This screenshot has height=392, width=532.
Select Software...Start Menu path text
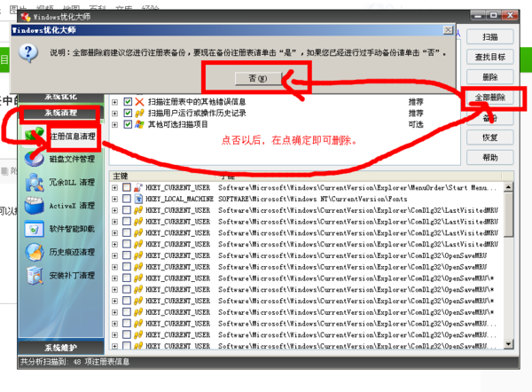pyautogui.click(x=357, y=187)
